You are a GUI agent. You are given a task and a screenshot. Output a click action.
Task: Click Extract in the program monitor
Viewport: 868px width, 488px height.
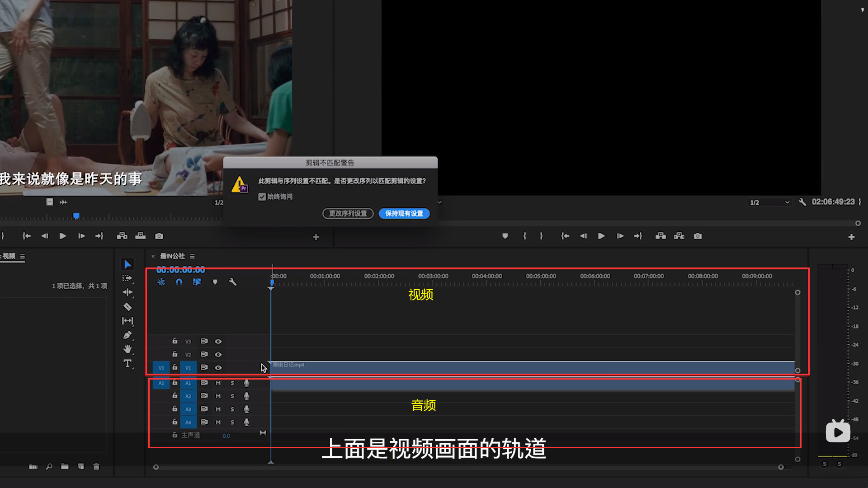(679, 236)
